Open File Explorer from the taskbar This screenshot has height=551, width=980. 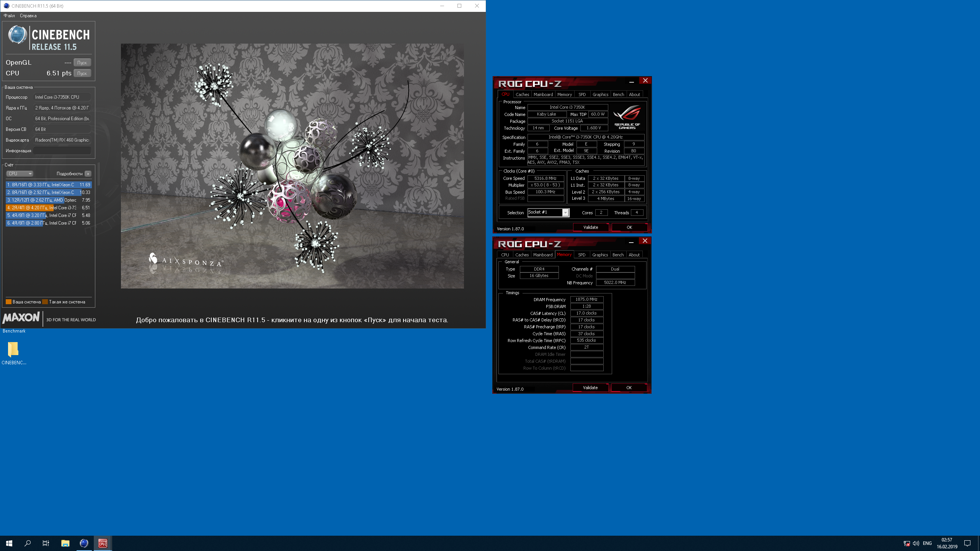(x=65, y=543)
